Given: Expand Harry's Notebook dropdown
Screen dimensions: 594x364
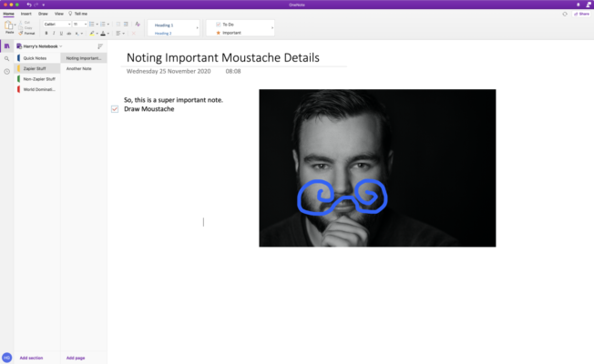Looking at the screenshot, I should coord(40,46).
